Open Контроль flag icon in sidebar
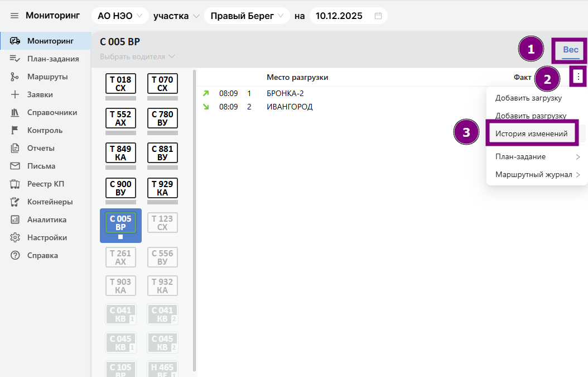Image resolution: width=588 pixels, height=377 pixels. [x=15, y=130]
